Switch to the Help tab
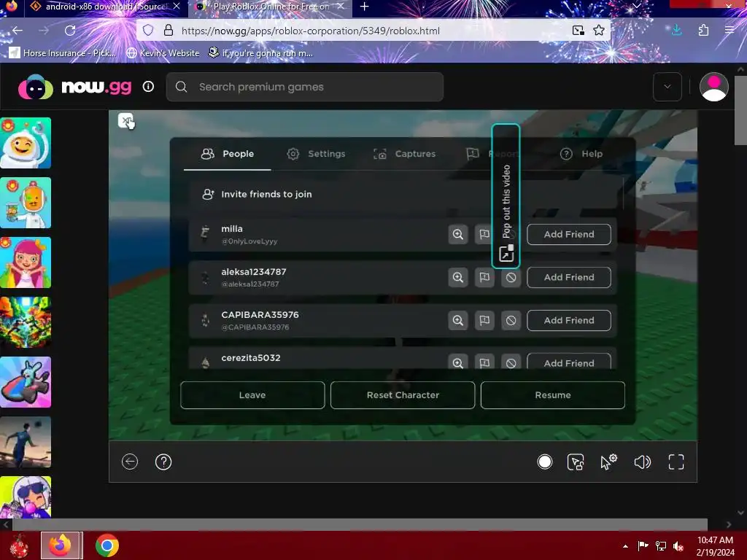Screen dimensions: 747x560 coord(581,154)
